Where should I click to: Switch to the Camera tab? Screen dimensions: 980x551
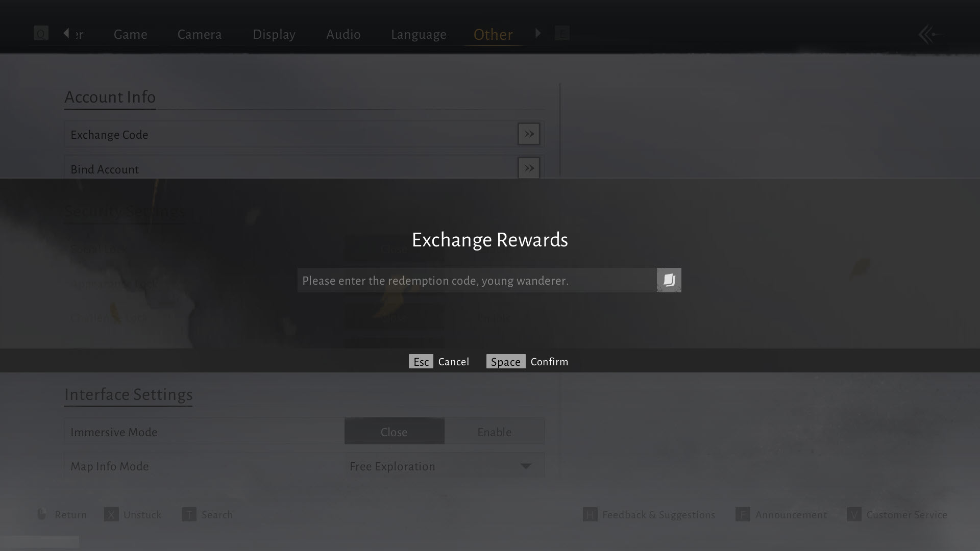[199, 35]
